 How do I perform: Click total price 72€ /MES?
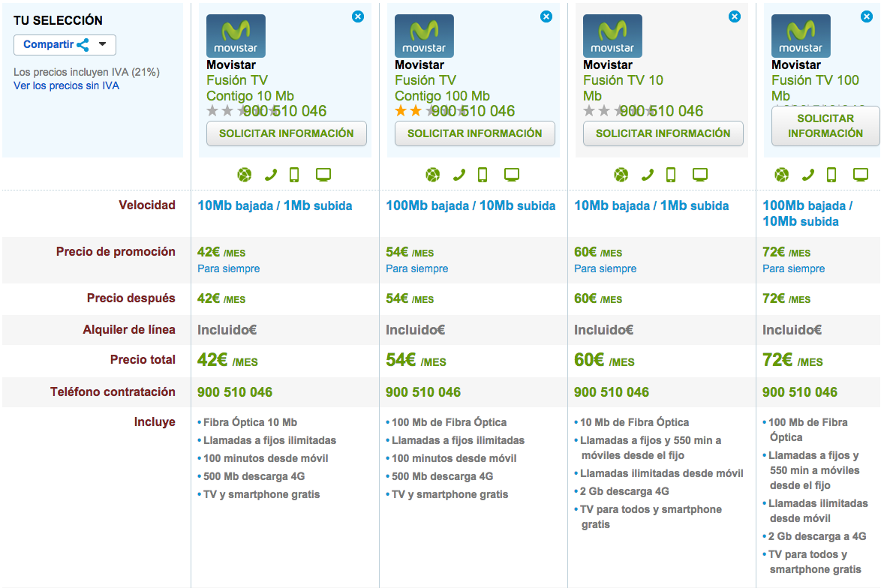tap(792, 360)
